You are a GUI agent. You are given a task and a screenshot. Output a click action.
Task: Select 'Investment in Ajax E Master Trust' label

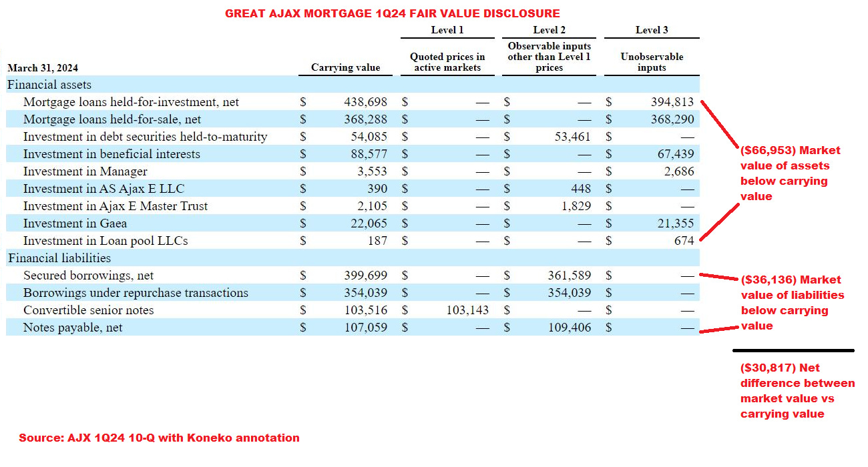coord(116,206)
